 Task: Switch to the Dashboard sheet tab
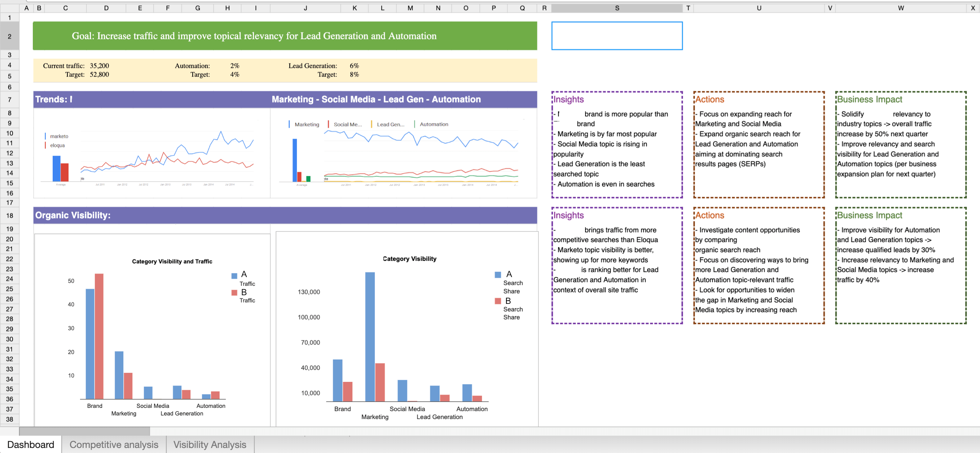30,444
